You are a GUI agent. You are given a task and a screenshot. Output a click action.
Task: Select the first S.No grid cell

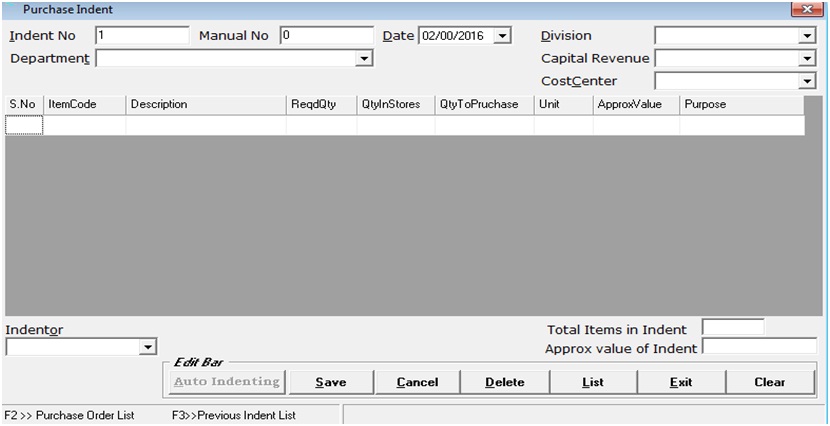[x=24, y=125]
